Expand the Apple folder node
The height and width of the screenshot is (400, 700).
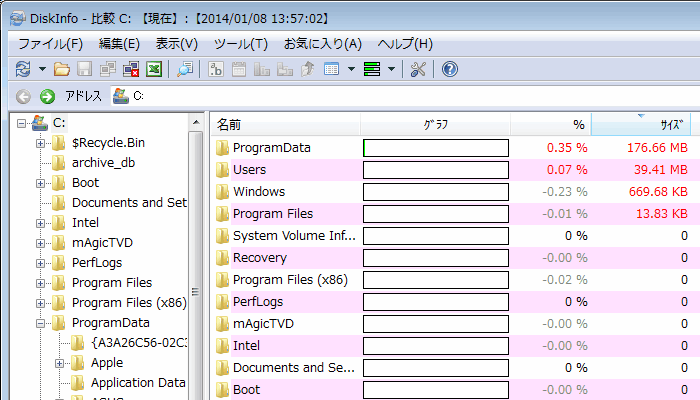(60, 363)
